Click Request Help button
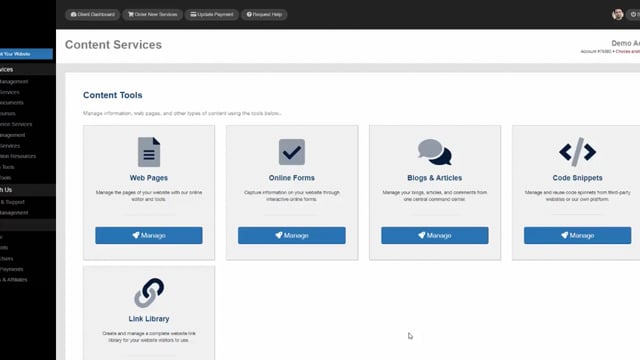640x360 pixels. point(264,14)
